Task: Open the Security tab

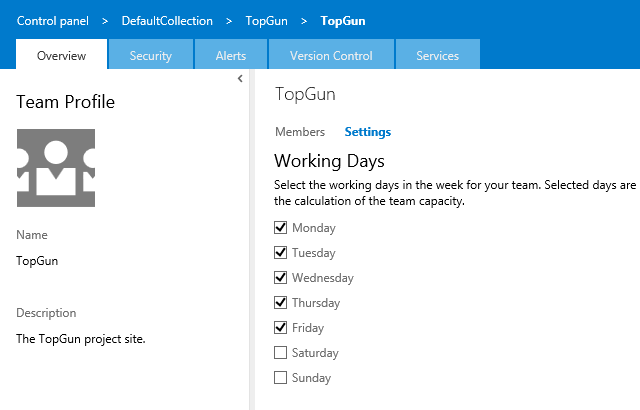Action: pyautogui.click(x=151, y=54)
